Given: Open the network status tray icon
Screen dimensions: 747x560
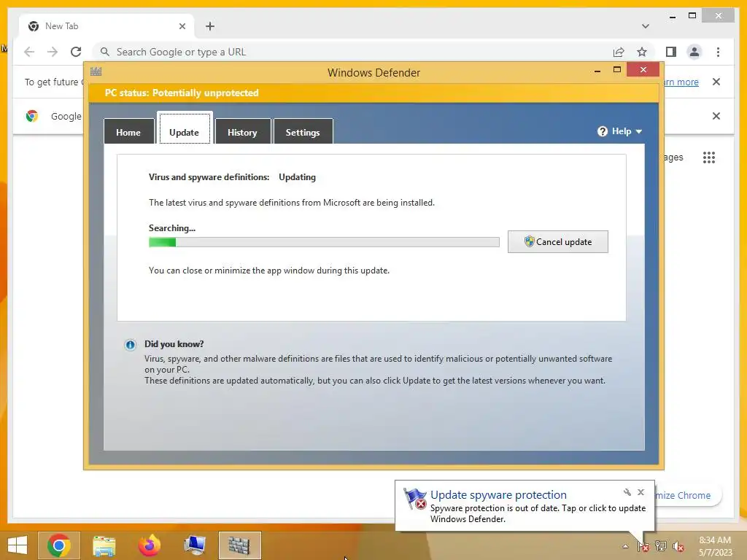Looking at the screenshot, I should 661,546.
